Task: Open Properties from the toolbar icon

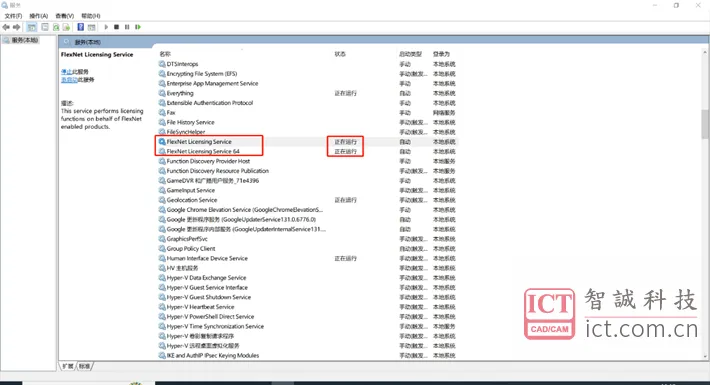Action: 45,27
